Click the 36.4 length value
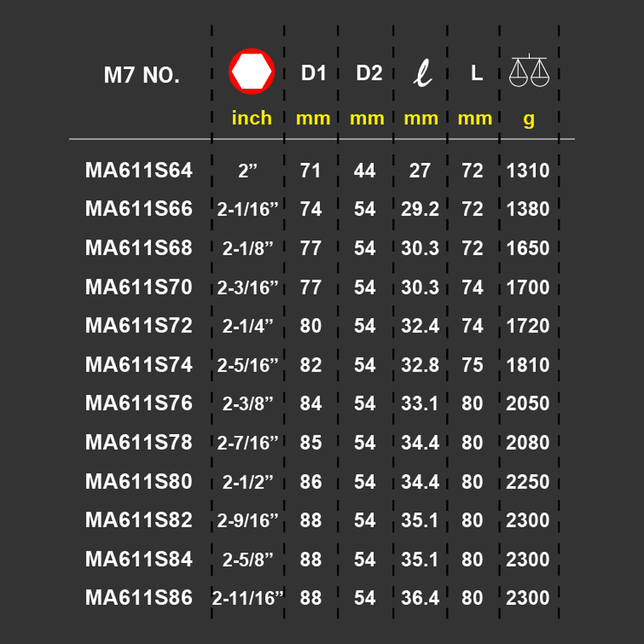The height and width of the screenshot is (644, 644). 420,598
